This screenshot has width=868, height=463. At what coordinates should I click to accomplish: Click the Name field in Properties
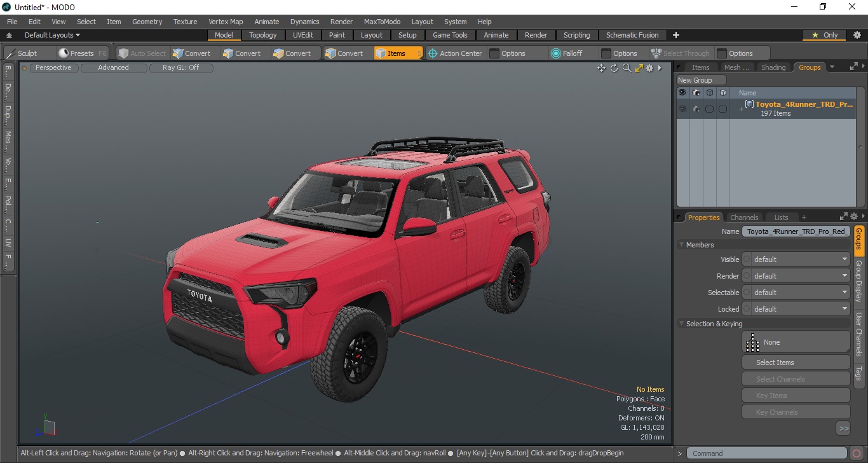tap(796, 231)
